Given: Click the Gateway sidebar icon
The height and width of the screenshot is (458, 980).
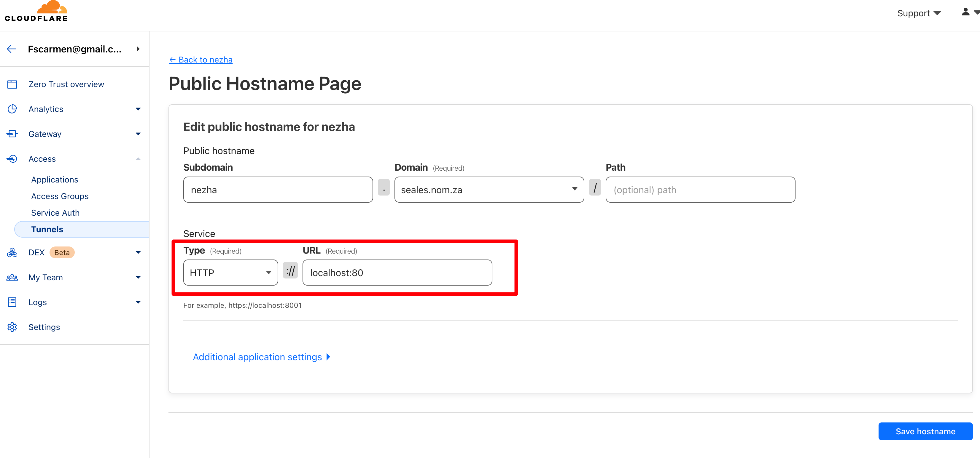Looking at the screenshot, I should pos(12,134).
